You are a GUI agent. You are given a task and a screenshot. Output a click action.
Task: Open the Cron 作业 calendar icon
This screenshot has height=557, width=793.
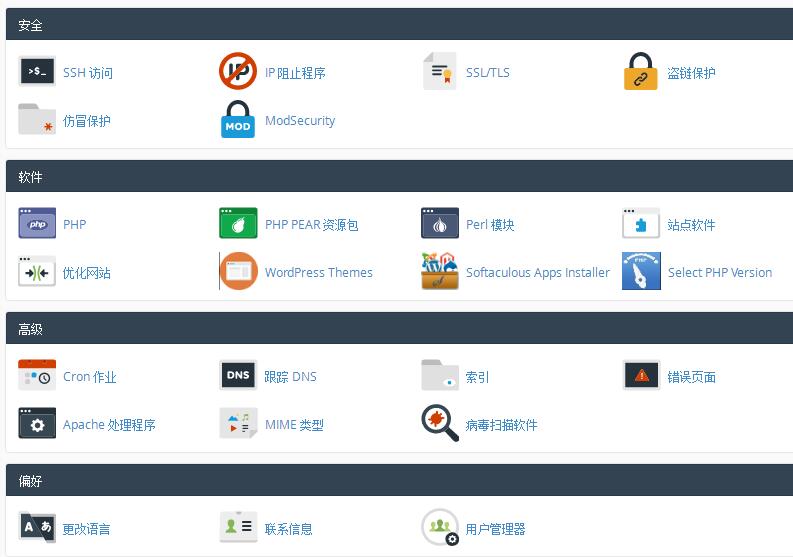tap(37, 376)
